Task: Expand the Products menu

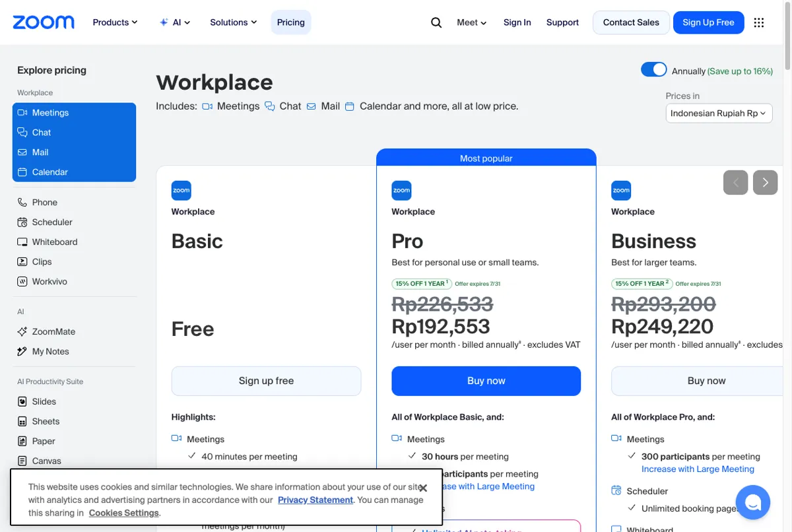Action: pyautogui.click(x=115, y=22)
